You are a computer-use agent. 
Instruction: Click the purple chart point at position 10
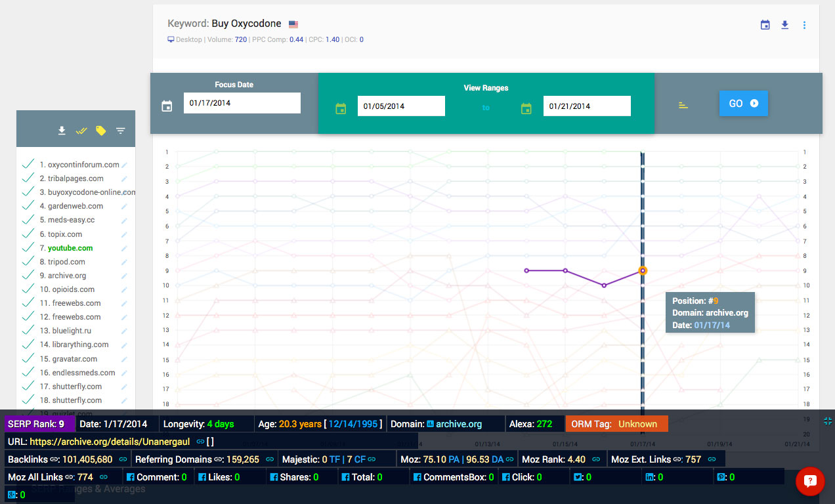tap(604, 285)
